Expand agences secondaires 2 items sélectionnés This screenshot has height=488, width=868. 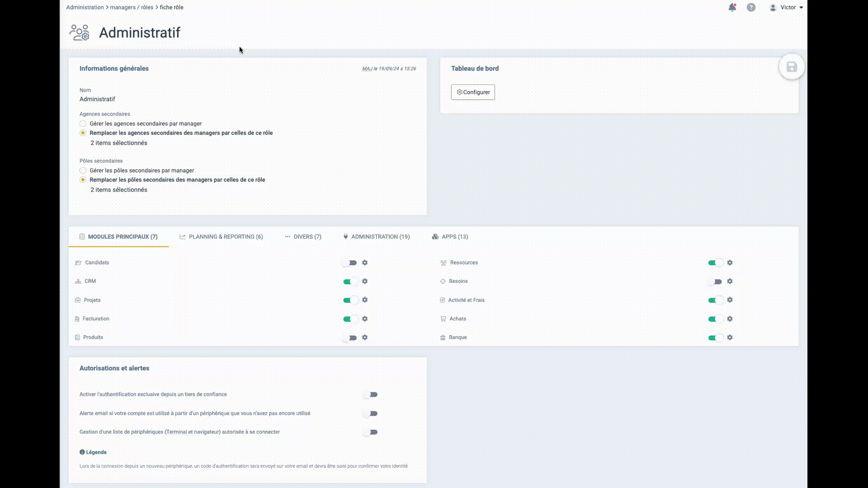(x=118, y=143)
